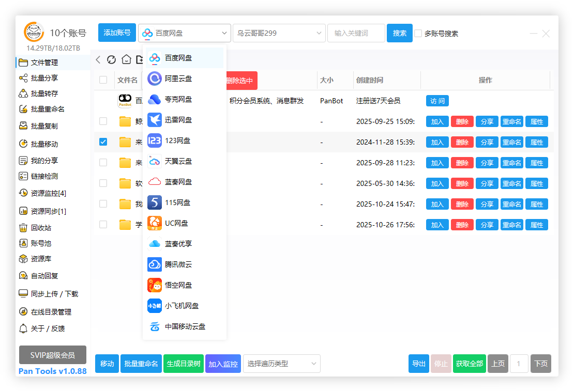Open the 选择遍历类型 dropdown
The image size is (574, 392).
click(281, 364)
